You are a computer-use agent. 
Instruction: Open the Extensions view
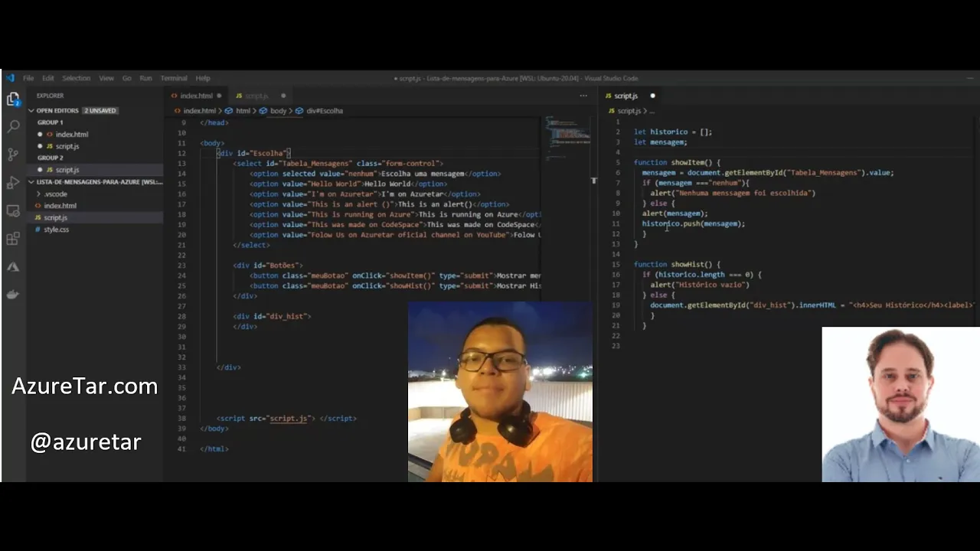click(x=13, y=240)
